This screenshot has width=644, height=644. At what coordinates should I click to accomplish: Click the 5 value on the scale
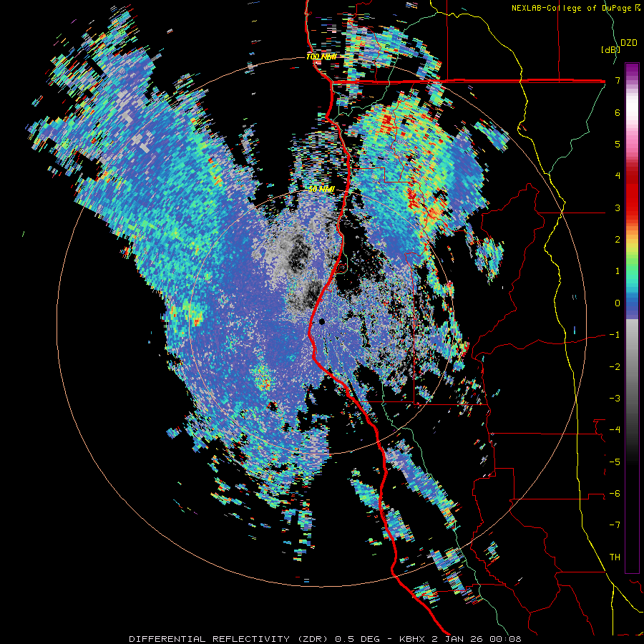[x=618, y=144]
